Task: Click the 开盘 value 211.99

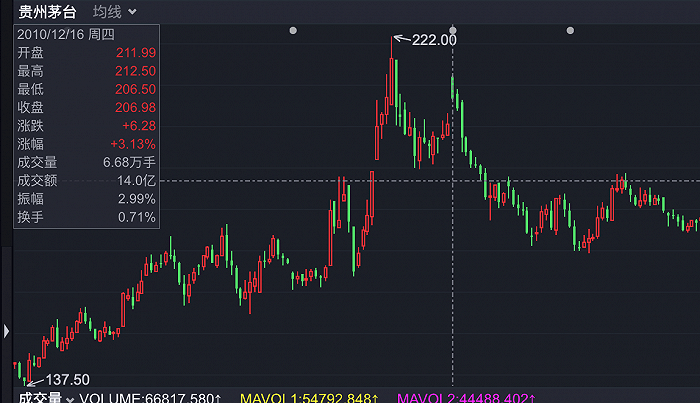Action: click(x=136, y=53)
